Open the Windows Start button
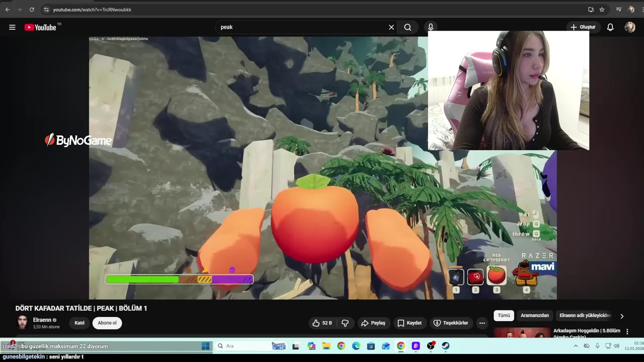644x362 pixels. [205, 346]
